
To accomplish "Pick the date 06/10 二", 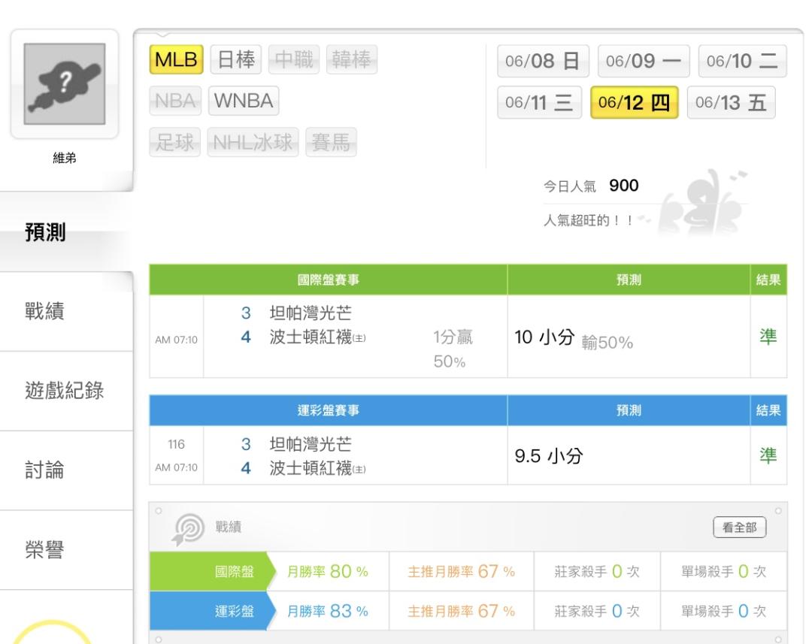I will click(743, 61).
